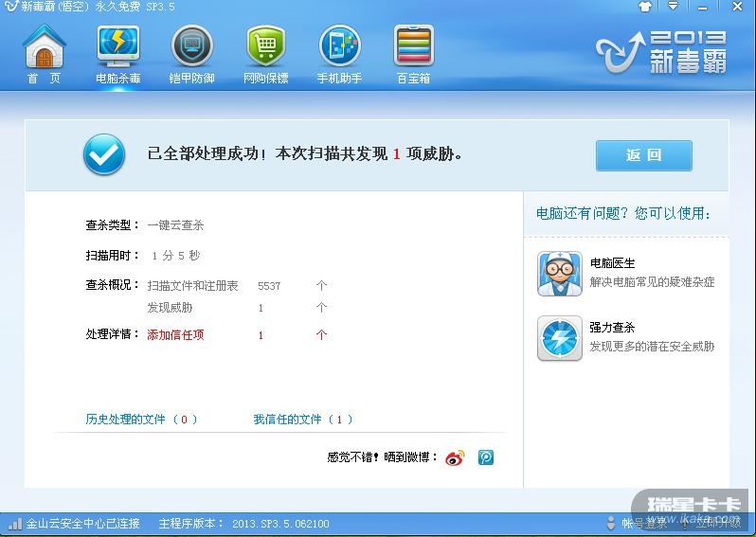Launch the 强力查杀 lightning icon
756x537 pixels.
click(x=559, y=338)
